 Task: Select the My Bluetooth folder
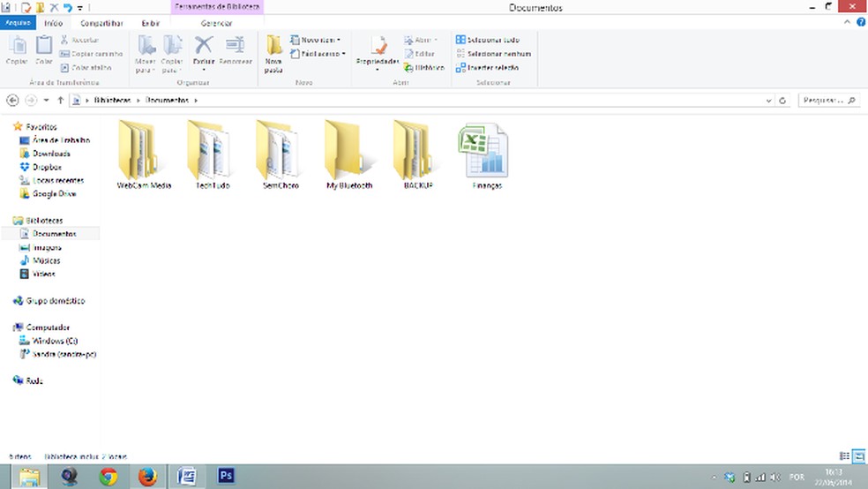pyautogui.click(x=349, y=155)
